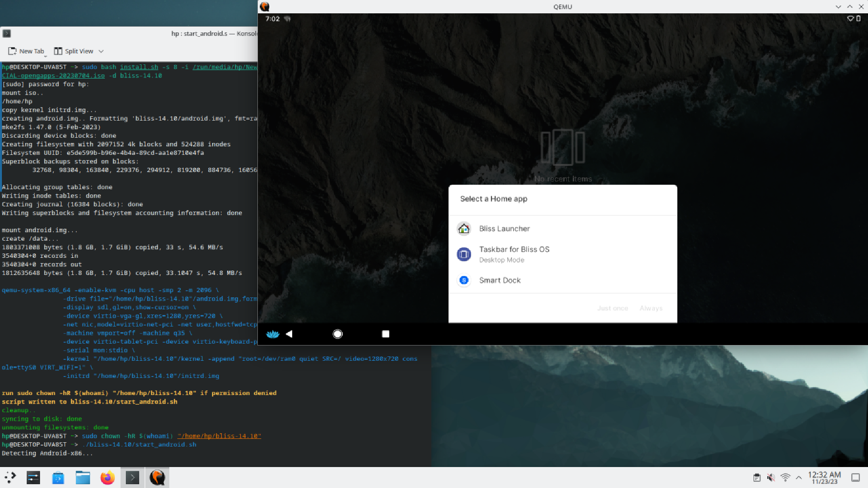This screenshot has height=488, width=868.
Task: Tap the Android home circle button
Action: point(337,334)
